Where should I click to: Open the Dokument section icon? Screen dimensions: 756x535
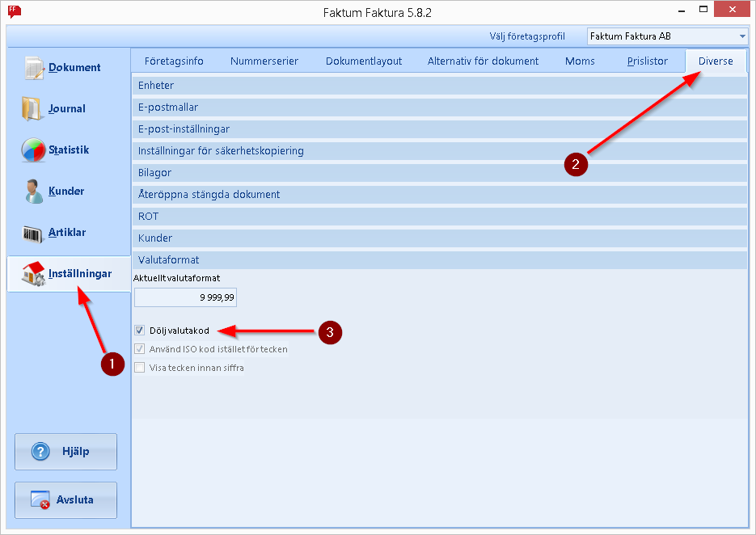pos(35,67)
